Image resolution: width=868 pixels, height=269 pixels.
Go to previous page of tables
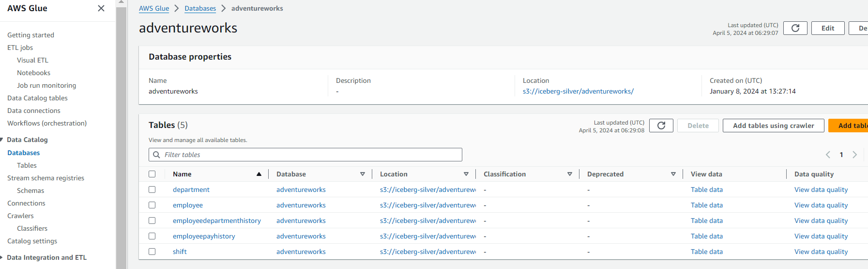pos(828,155)
